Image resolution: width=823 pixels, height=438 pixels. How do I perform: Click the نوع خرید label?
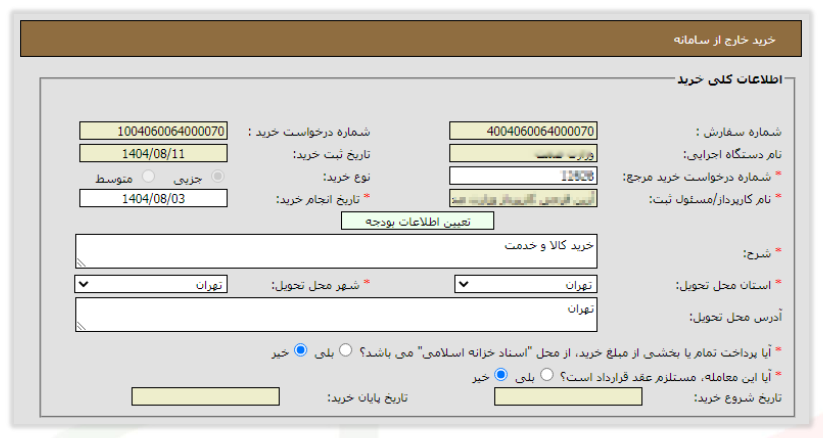[x=346, y=177]
